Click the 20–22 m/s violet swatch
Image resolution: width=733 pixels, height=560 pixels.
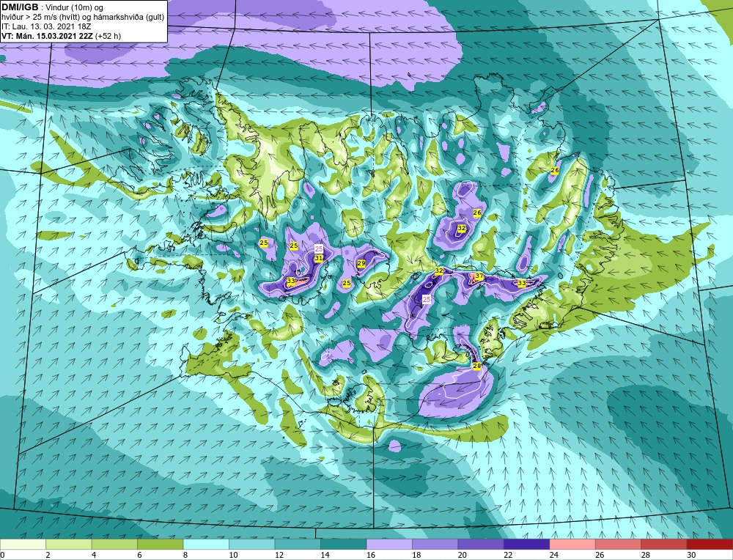pos(481,545)
